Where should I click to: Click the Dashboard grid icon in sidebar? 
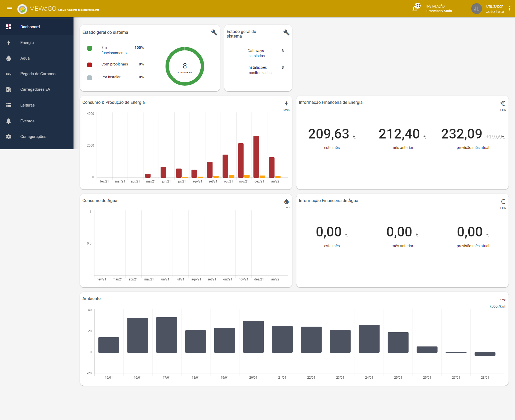9,27
